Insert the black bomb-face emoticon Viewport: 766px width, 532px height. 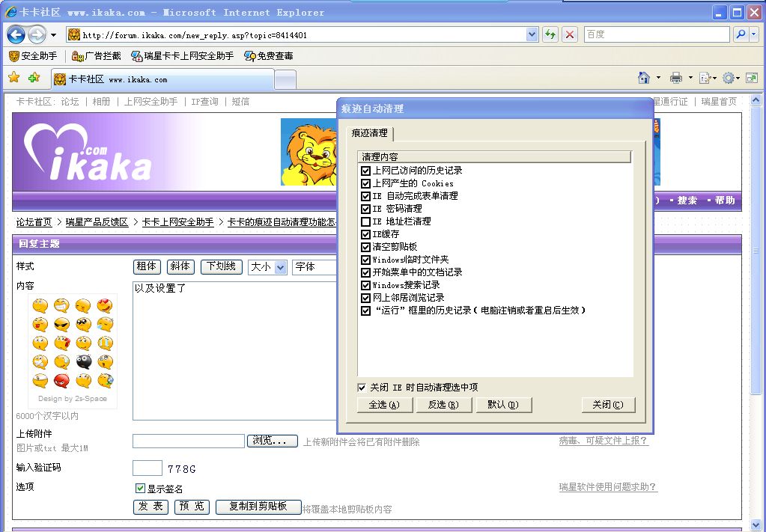84,361
